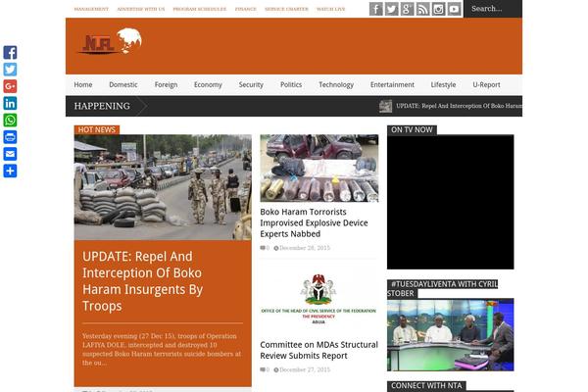Open the Entertainment section

pyautogui.click(x=392, y=85)
